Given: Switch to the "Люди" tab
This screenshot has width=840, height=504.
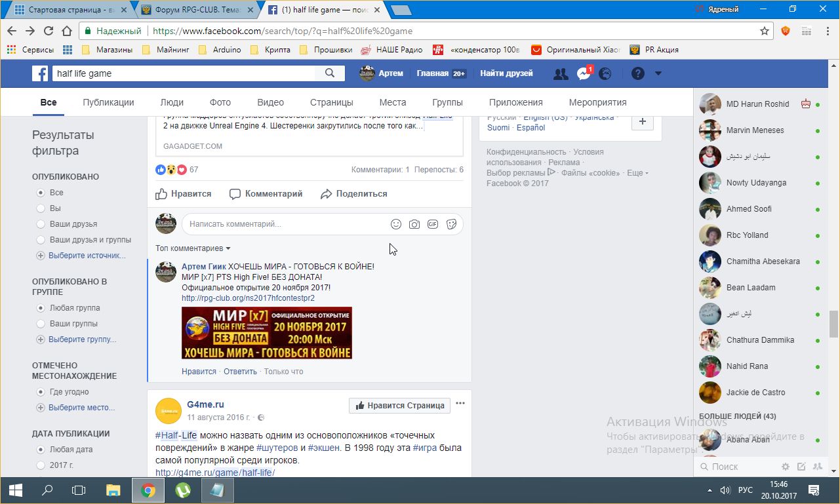Looking at the screenshot, I should (172, 102).
